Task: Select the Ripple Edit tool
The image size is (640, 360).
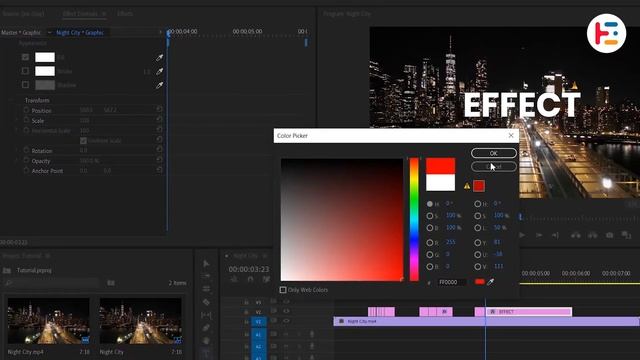Action: coord(206,289)
